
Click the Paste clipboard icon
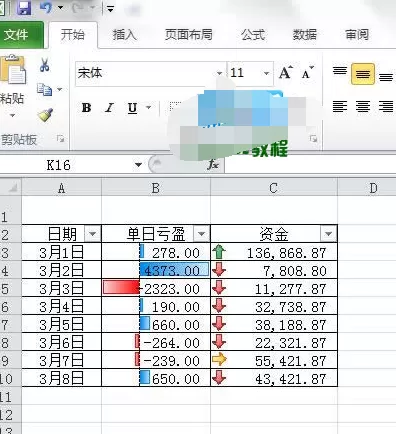[13, 70]
